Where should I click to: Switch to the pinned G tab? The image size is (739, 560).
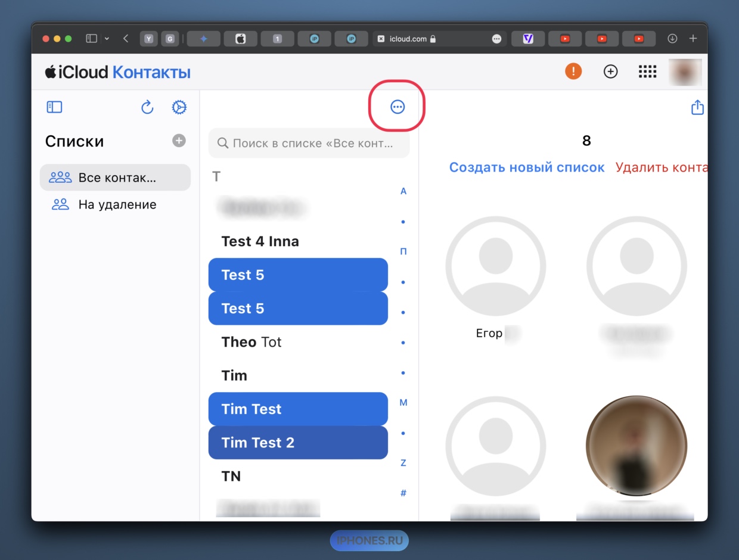tap(170, 39)
